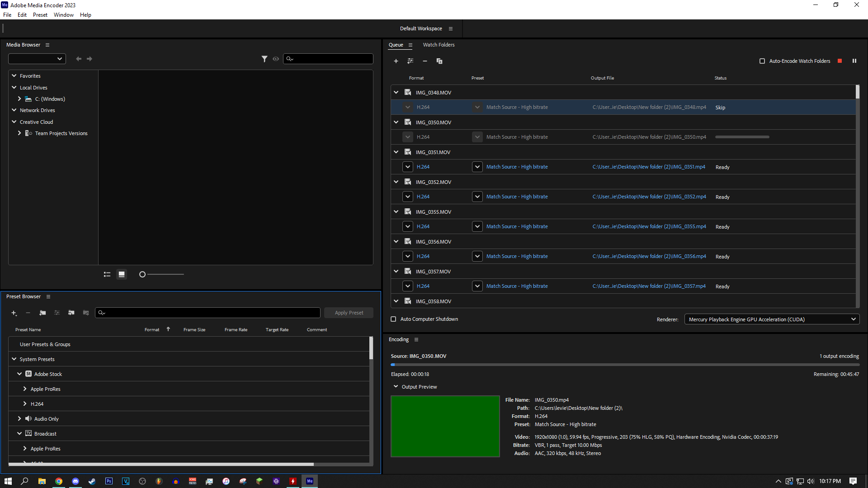Click the new preset group folder icon
The image size is (868, 488).
tap(42, 313)
